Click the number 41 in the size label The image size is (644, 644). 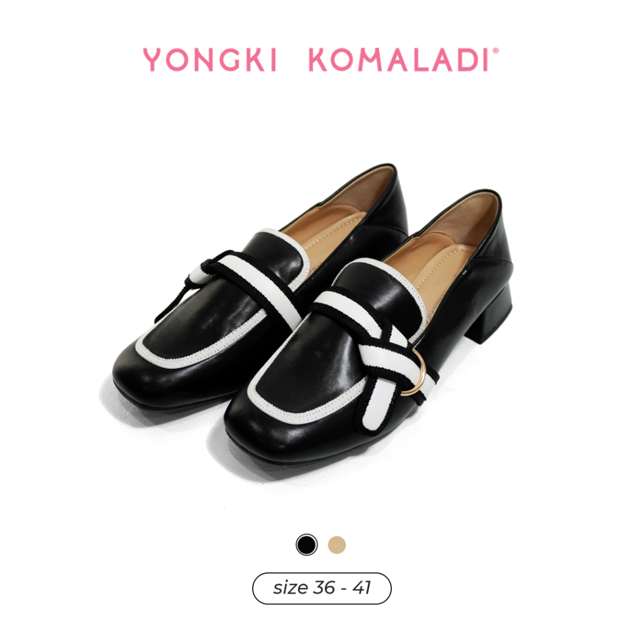pos(362,588)
